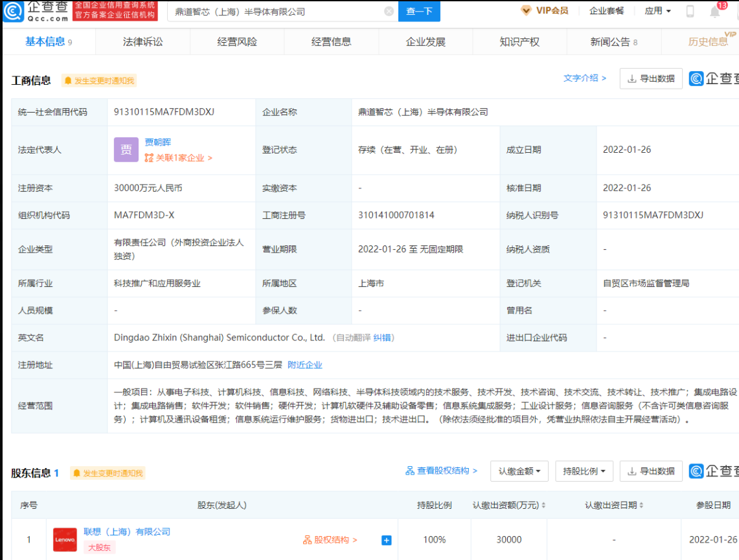Switch to 经营信息 tab
The width and height of the screenshot is (739, 560).
332,42
